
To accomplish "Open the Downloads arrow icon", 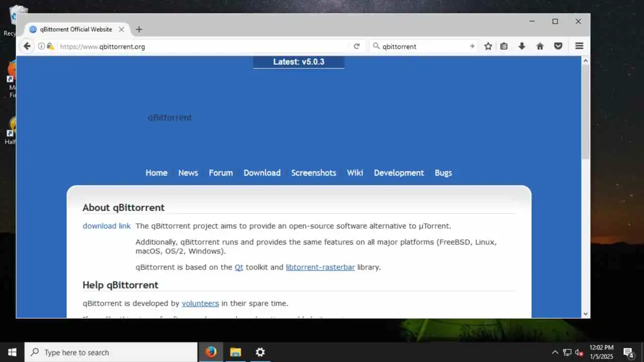I will point(522,46).
